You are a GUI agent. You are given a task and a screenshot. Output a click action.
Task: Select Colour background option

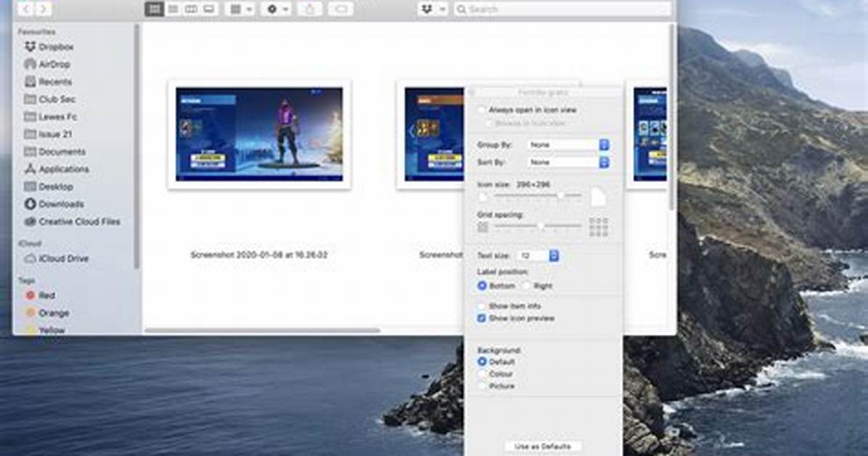point(482,374)
